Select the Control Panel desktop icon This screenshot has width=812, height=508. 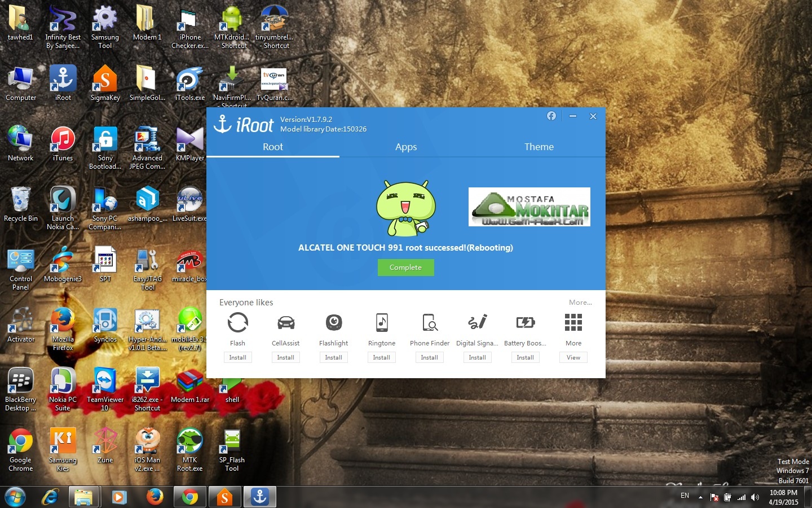click(21, 269)
